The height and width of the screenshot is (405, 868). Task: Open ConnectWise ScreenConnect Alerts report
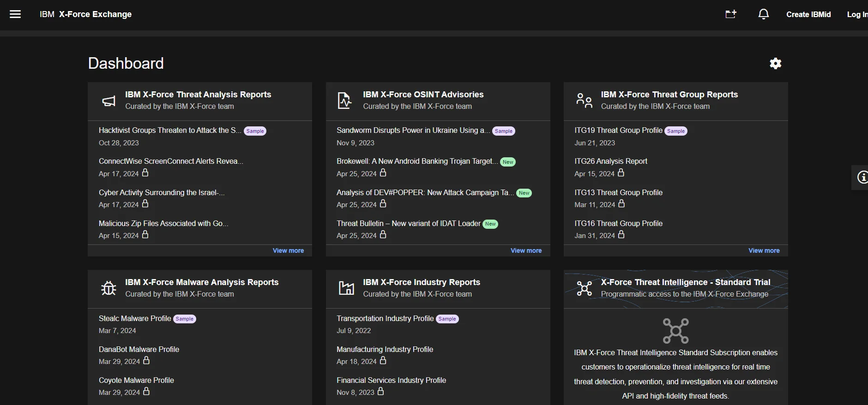[171, 161]
